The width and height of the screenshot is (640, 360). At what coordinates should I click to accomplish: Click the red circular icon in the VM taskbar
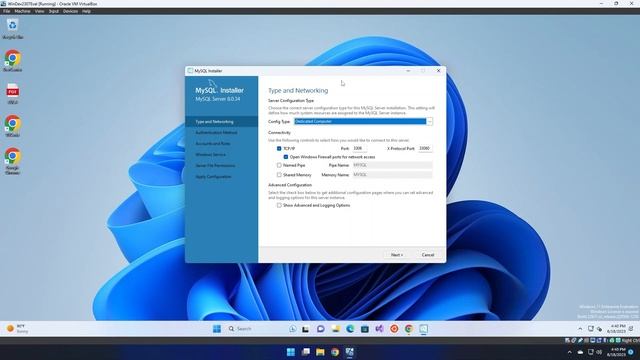click(x=394, y=329)
